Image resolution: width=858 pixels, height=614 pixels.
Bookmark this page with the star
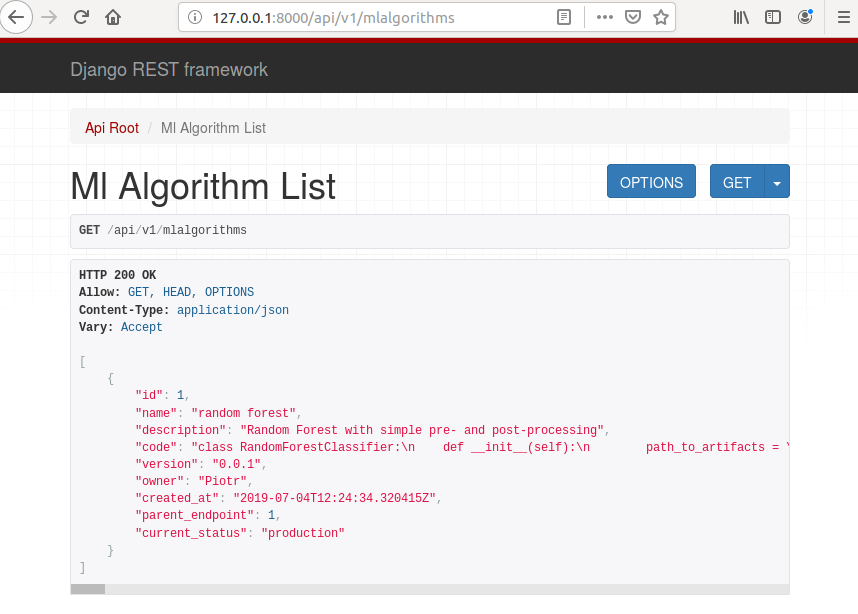[660, 17]
